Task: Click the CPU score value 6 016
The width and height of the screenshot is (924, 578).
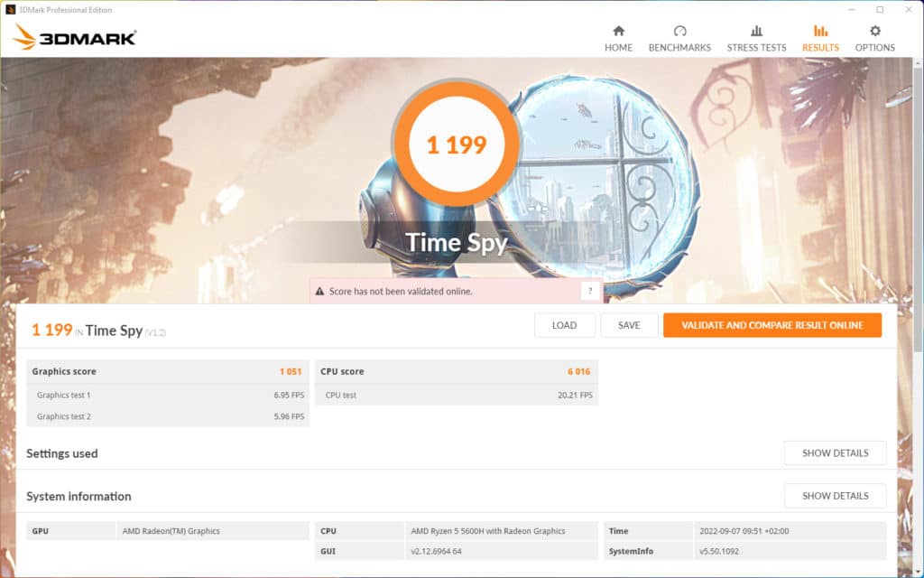Action: tap(578, 371)
